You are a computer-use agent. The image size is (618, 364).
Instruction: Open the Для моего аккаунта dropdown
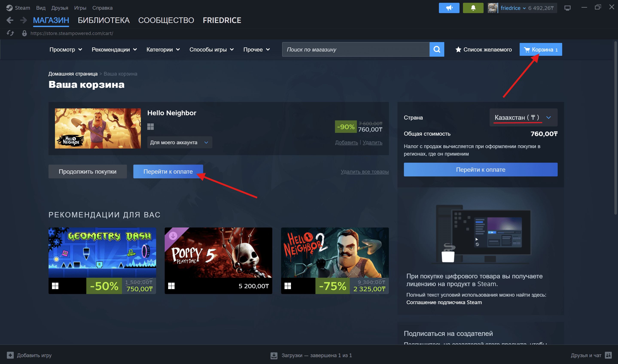tap(180, 142)
